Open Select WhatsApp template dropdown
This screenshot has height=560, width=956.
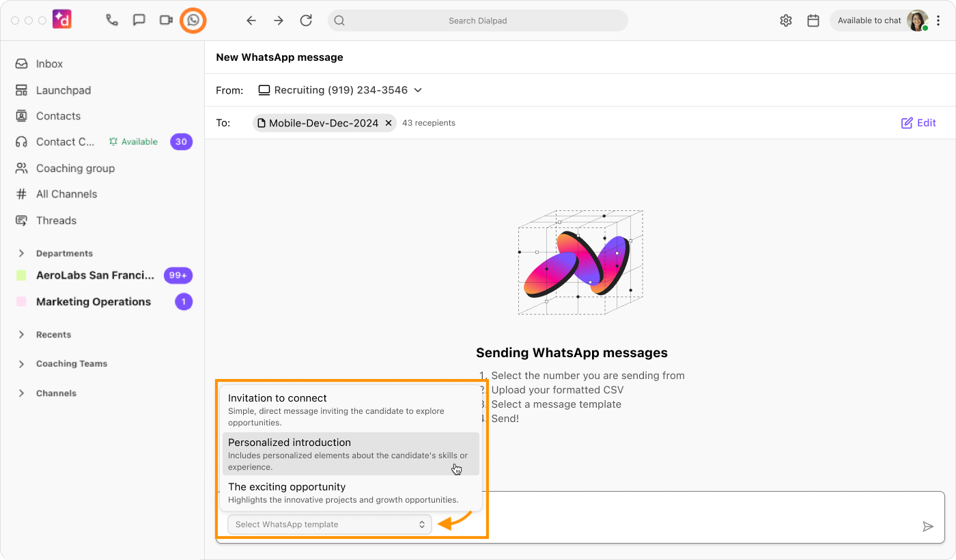330,524
